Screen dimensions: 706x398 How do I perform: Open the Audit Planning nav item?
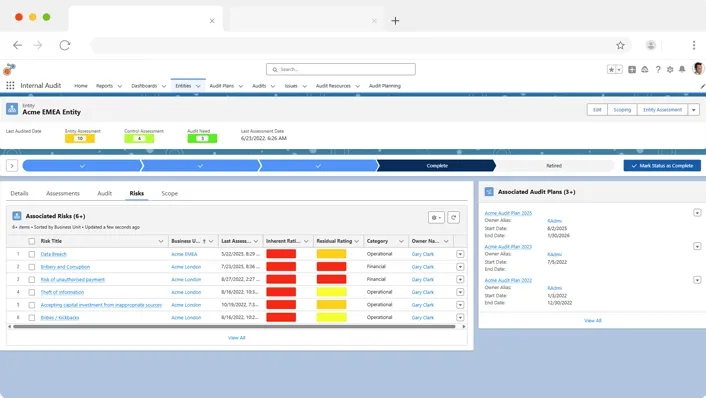pos(385,86)
